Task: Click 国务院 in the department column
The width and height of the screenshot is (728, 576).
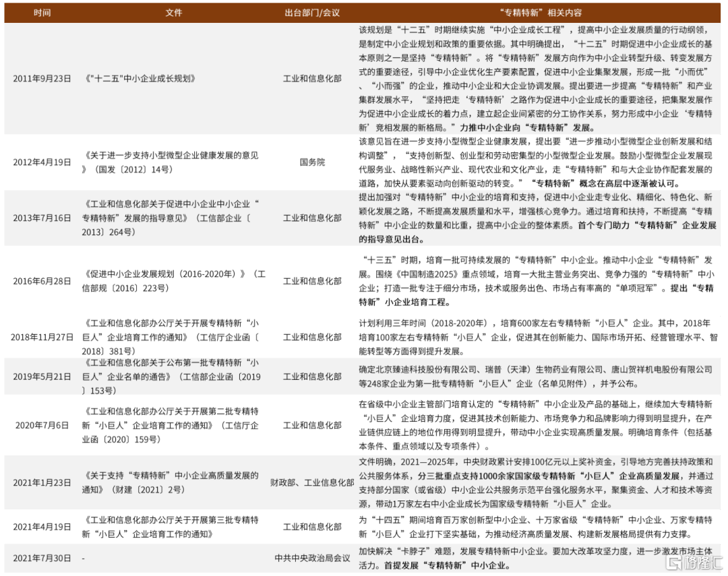Action: tap(312, 162)
